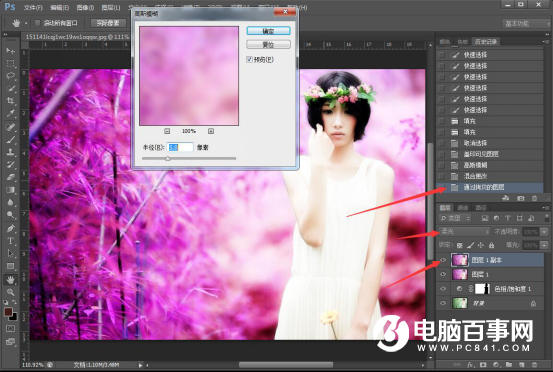The width and height of the screenshot is (553, 372).
Task: Create a new layer group
Action: [509, 365]
